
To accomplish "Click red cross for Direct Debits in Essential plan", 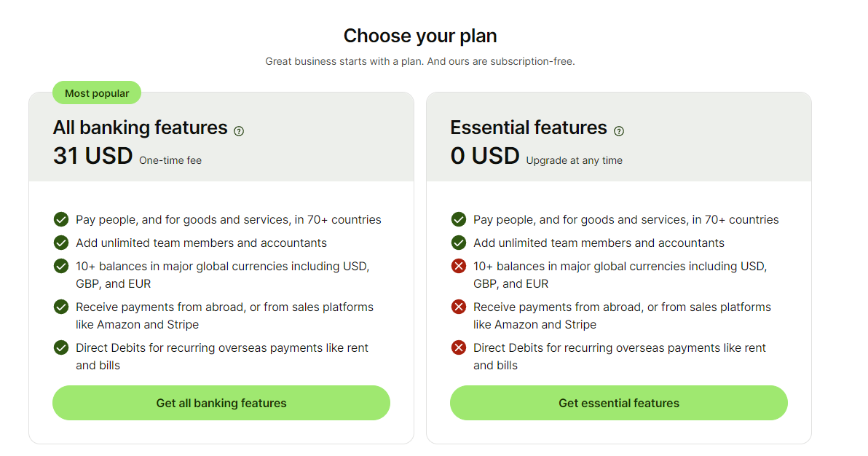I will [459, 347].
